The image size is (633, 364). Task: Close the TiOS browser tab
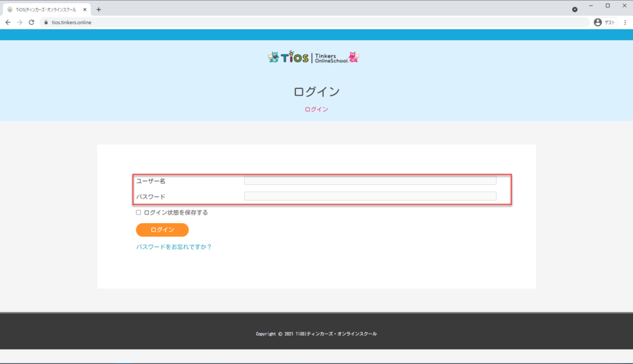click(84, 9)
